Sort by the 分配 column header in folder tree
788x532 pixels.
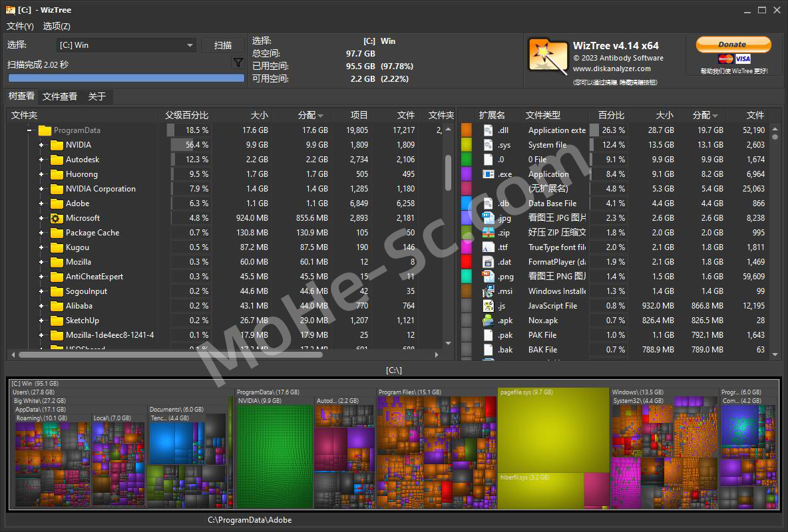tap(309, 116)
